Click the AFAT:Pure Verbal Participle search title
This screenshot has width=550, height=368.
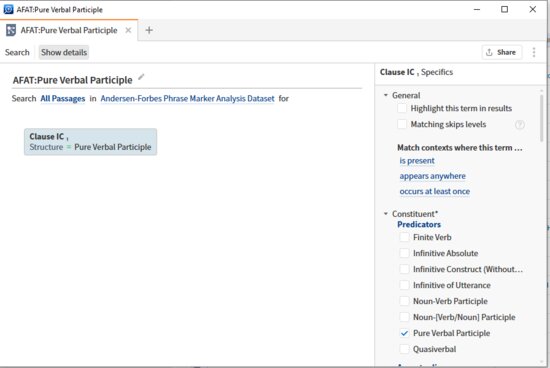(73, 80)
